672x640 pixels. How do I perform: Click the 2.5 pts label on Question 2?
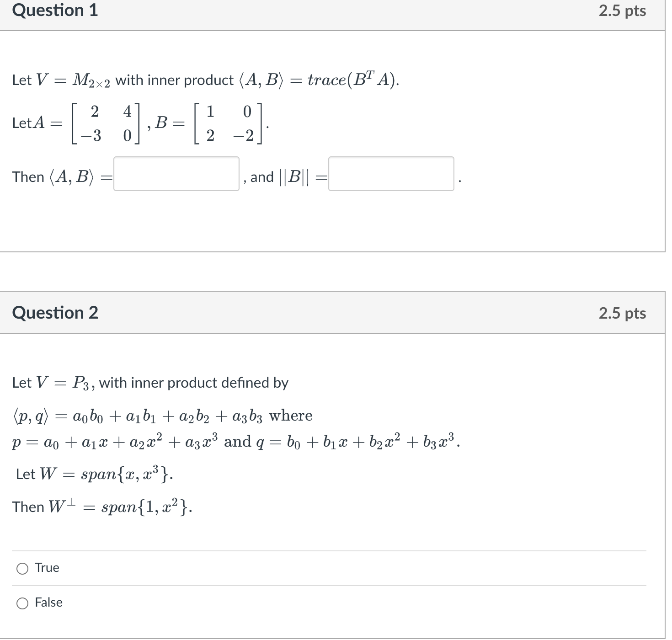tap(623, 313)
